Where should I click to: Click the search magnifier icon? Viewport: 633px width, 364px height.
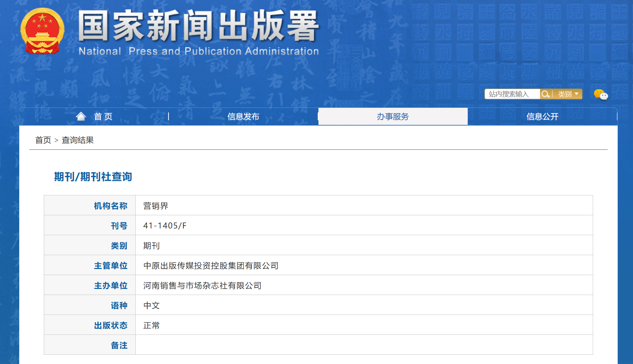click(x=545, y=94)
